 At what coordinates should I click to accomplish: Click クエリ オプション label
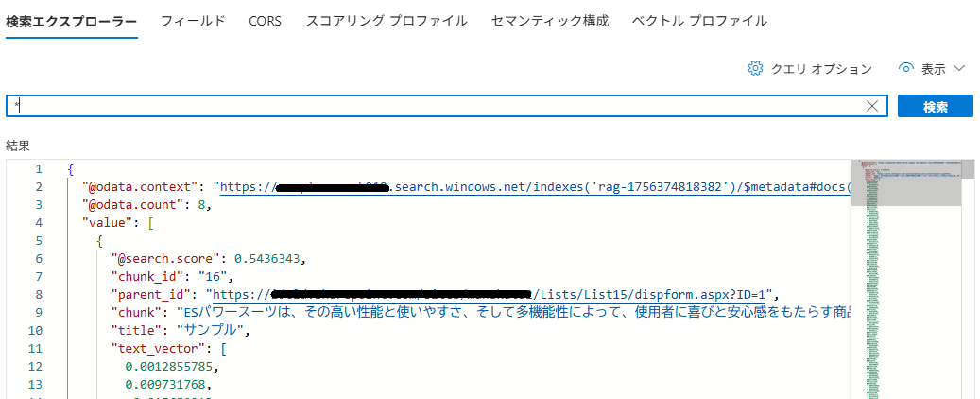[821, 69]
